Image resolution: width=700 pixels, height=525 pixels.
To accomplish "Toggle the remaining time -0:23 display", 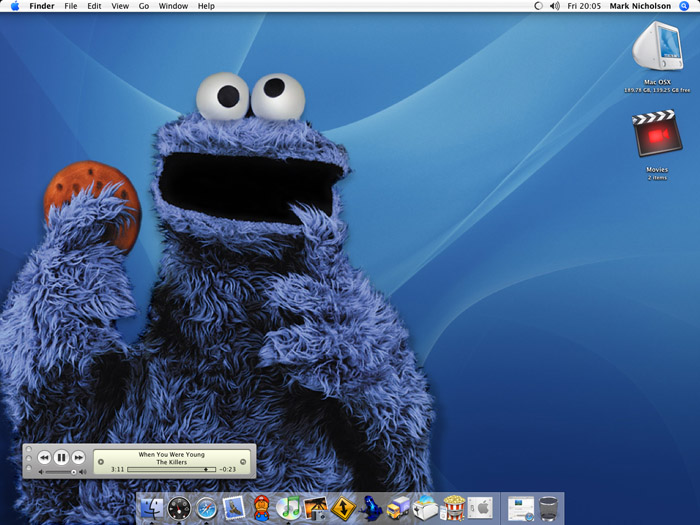I will click(x=228, y=470).
